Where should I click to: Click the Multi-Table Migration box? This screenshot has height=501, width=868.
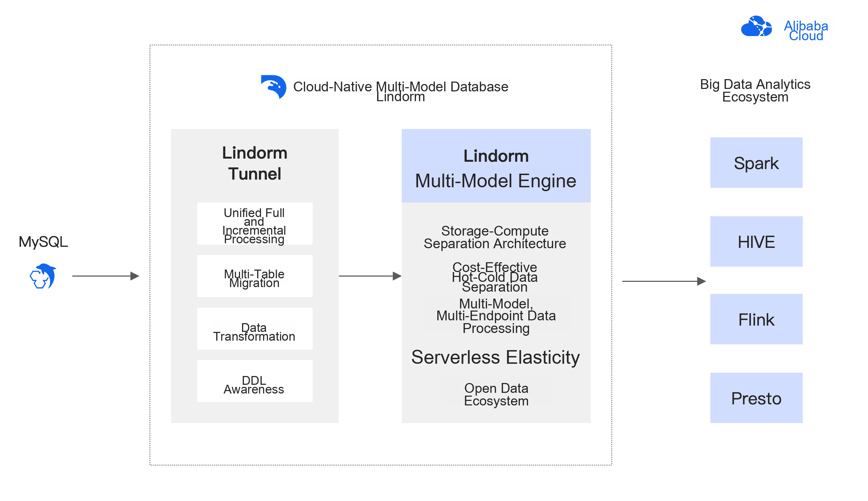point(255,276)
